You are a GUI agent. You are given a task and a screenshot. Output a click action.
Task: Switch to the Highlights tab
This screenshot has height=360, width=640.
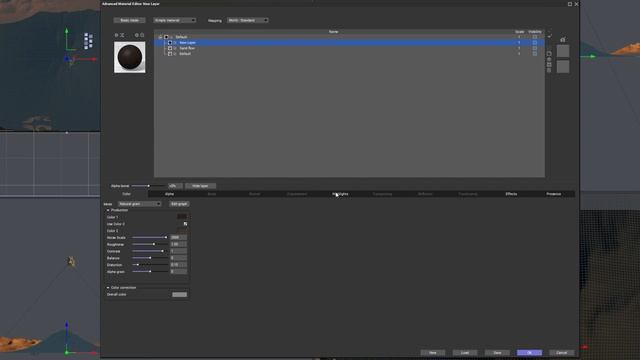coord(340,194)
